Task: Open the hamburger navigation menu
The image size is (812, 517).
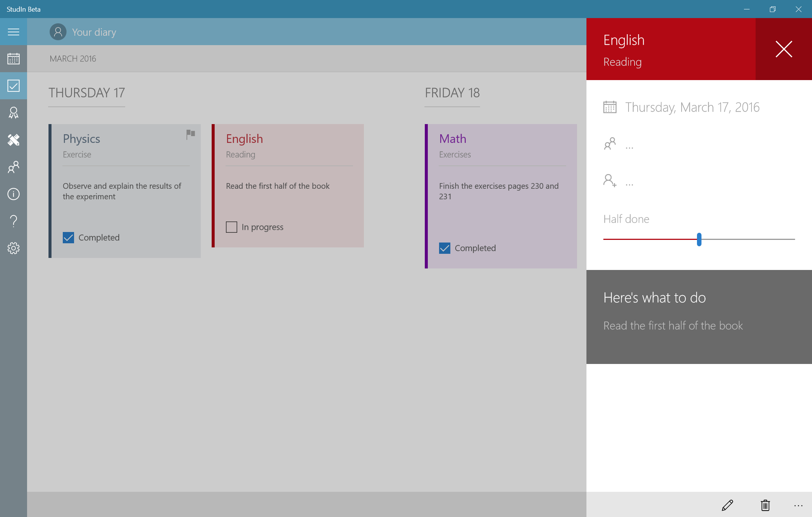Action: coord(14,32)
